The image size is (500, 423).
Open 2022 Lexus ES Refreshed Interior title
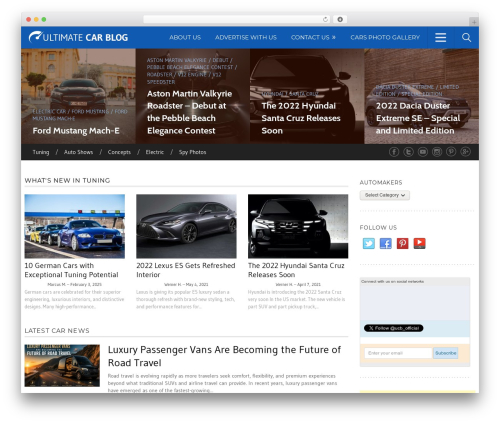[x=186, y=270]
